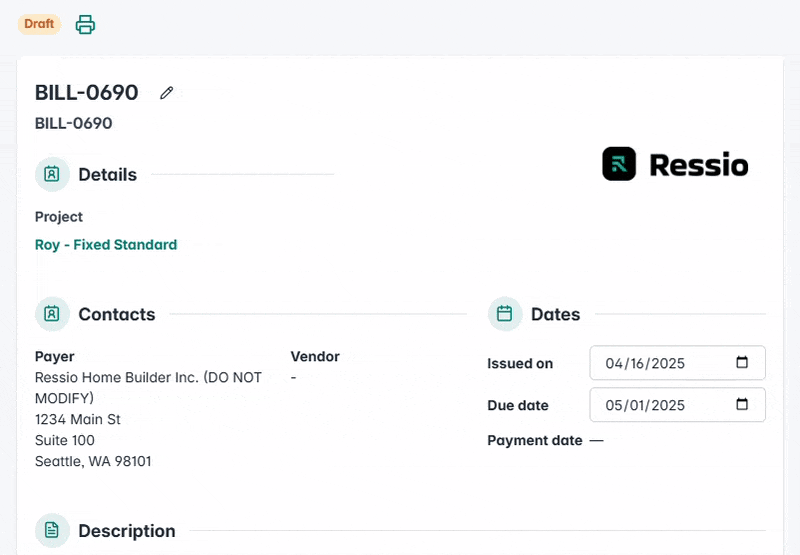Click the Draft status badge
Viewport: 800px width, 555px height.
(39, 24)
